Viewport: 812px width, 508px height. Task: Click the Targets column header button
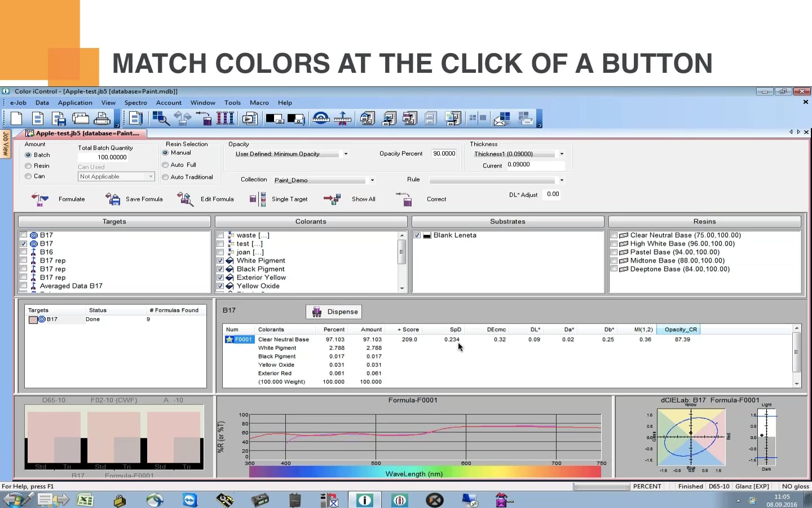click(114, 222)
